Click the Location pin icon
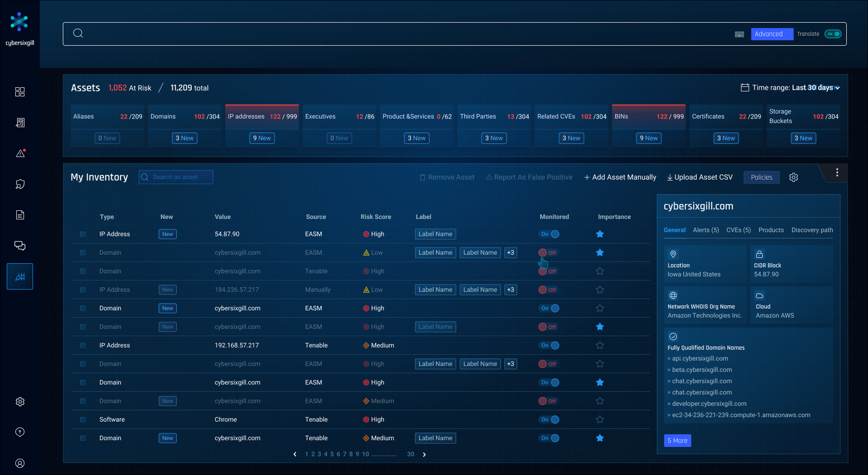The height and width of the screenshot is (475, 868). pos(673,254)
